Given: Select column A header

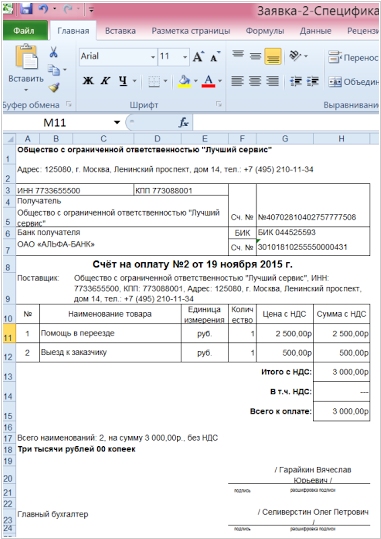Looking at the screenshot, I should coord(28,139).
